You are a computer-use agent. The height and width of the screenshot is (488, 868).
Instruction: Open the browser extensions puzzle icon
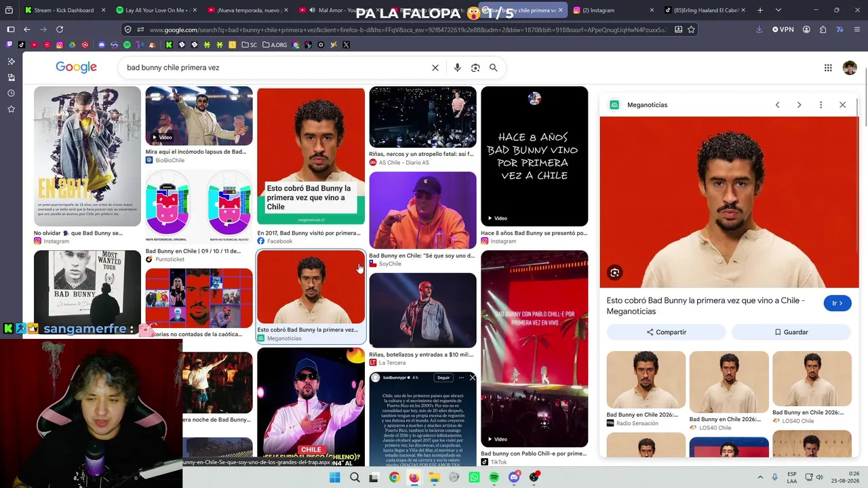(823, 29)
